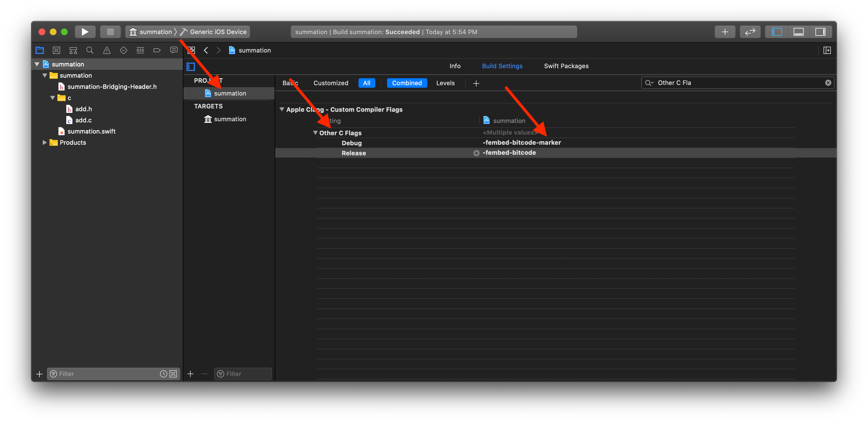Open the breakpoint navigator icon

[157, 50]
